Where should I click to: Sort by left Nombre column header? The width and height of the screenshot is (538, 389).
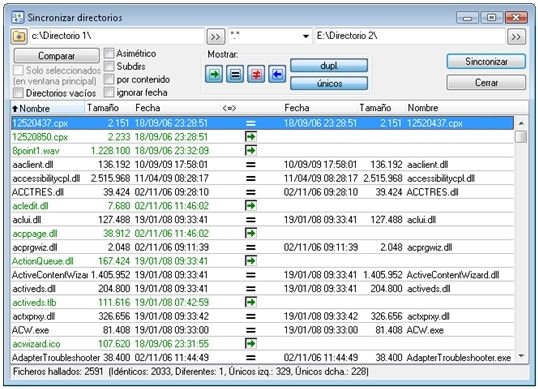click(47, 108)
